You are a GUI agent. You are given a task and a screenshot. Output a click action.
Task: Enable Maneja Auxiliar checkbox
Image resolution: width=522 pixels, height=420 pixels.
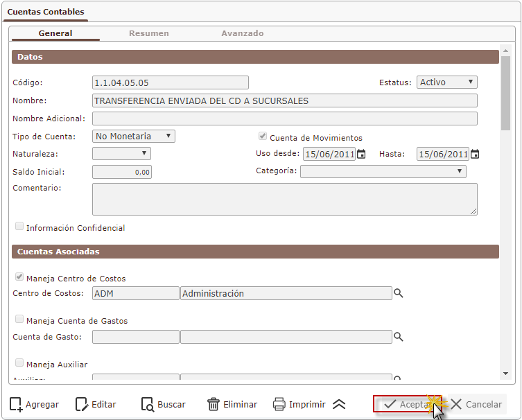tap(19, 362)
